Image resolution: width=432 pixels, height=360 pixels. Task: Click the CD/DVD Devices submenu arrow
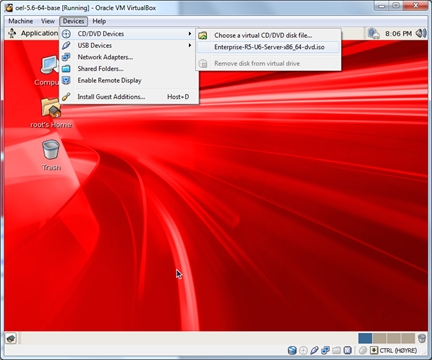point(190,34)
